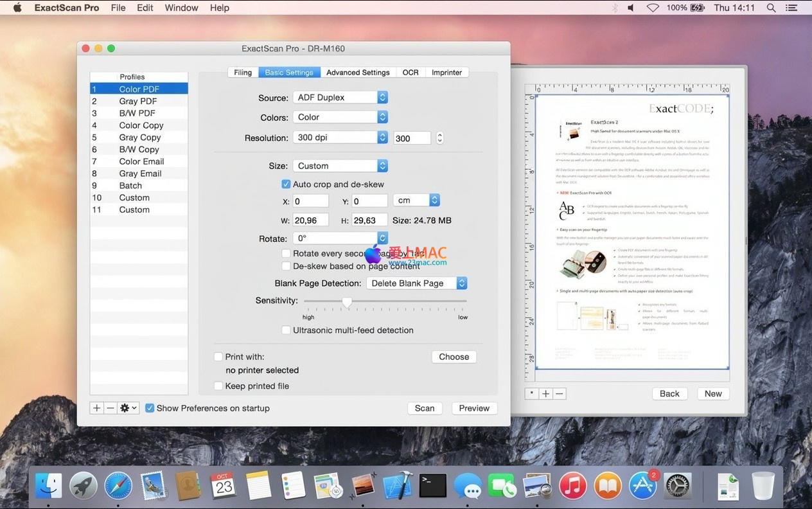
Task: Click the Scan button
Action: point(425,408)
